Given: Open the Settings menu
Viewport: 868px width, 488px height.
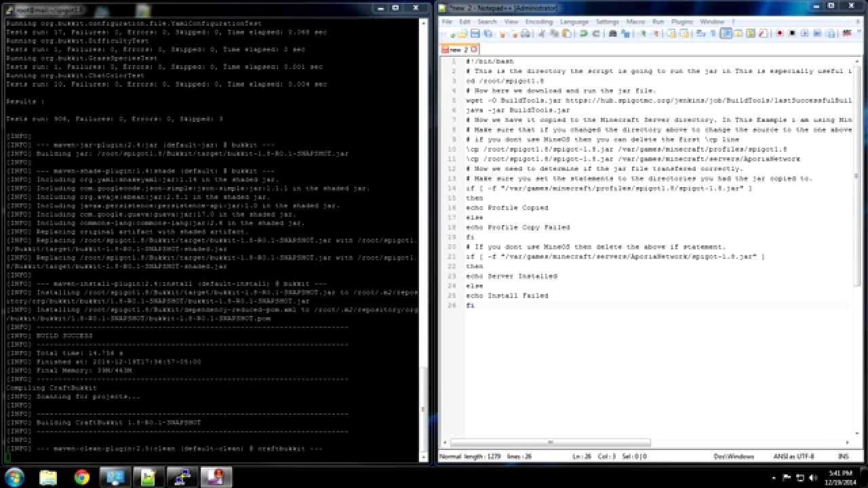Looking at the screenshot, I should tap(608, 22).
